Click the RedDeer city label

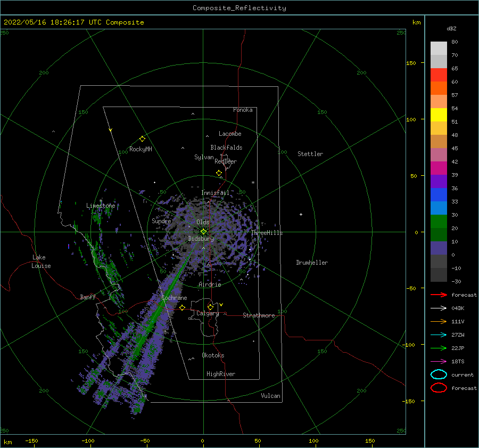[226, 161]
